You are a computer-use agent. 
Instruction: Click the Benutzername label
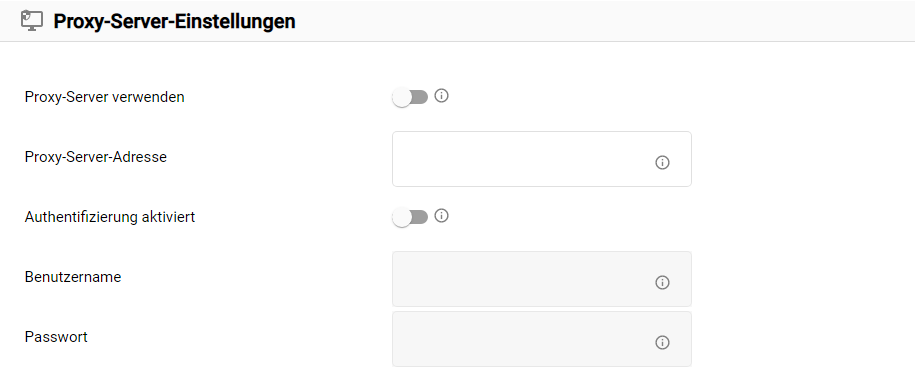73,277
